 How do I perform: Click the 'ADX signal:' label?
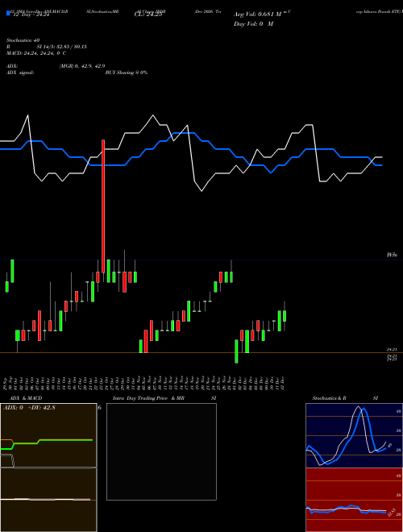(19, 73)
